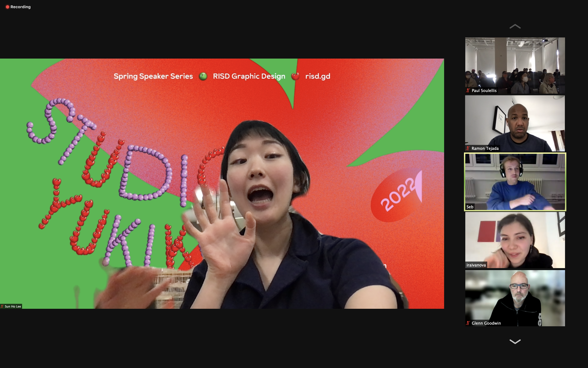Click the red Recording indicator dot
The image size is (588, 368).
[x=8, y=7]
